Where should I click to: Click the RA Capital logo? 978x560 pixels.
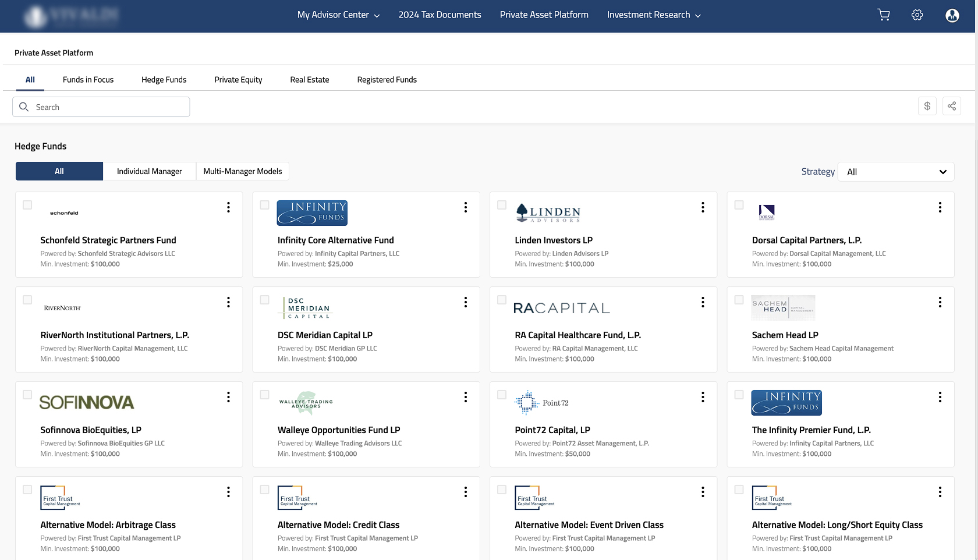[x=561, y=308]
